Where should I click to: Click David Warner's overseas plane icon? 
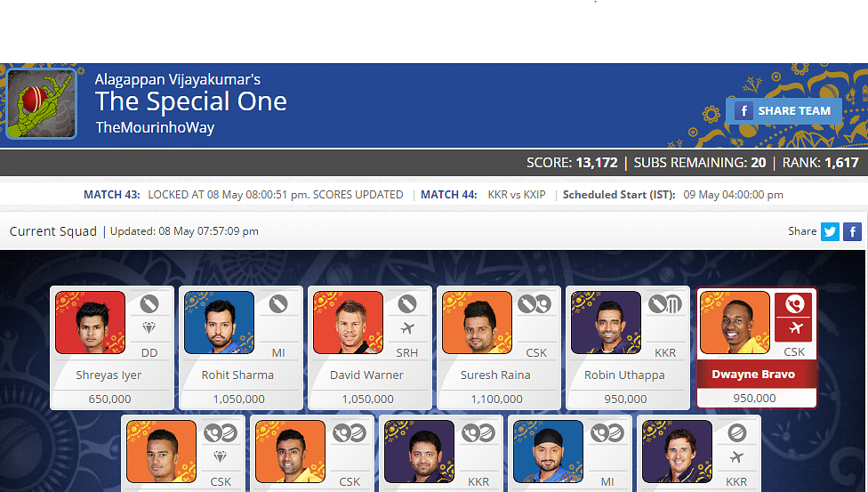[407, 328]
